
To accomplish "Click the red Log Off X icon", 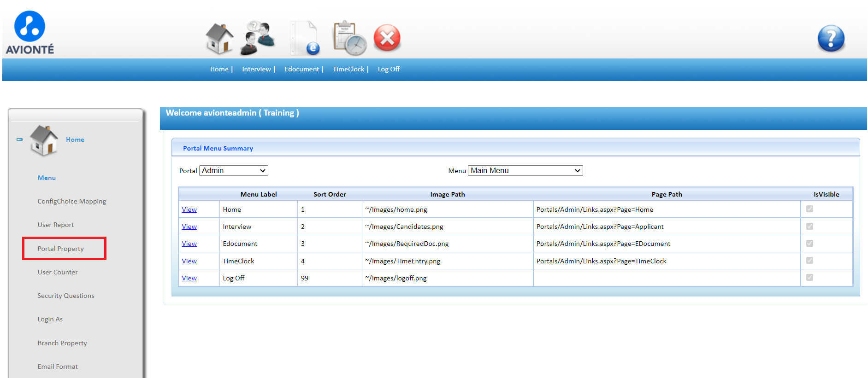I will tap(387, 38).
